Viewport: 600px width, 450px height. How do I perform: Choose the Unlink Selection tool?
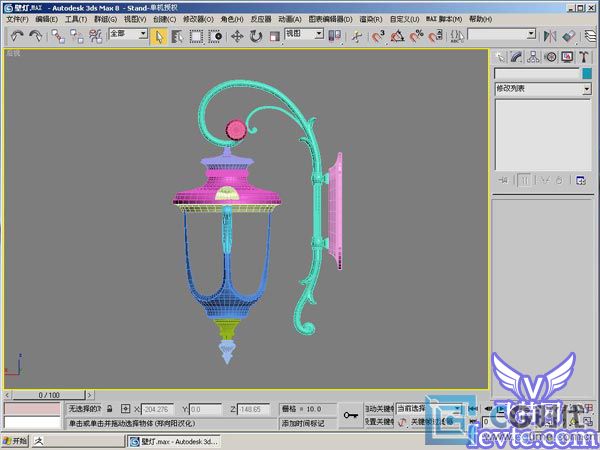tap(77, 36)
